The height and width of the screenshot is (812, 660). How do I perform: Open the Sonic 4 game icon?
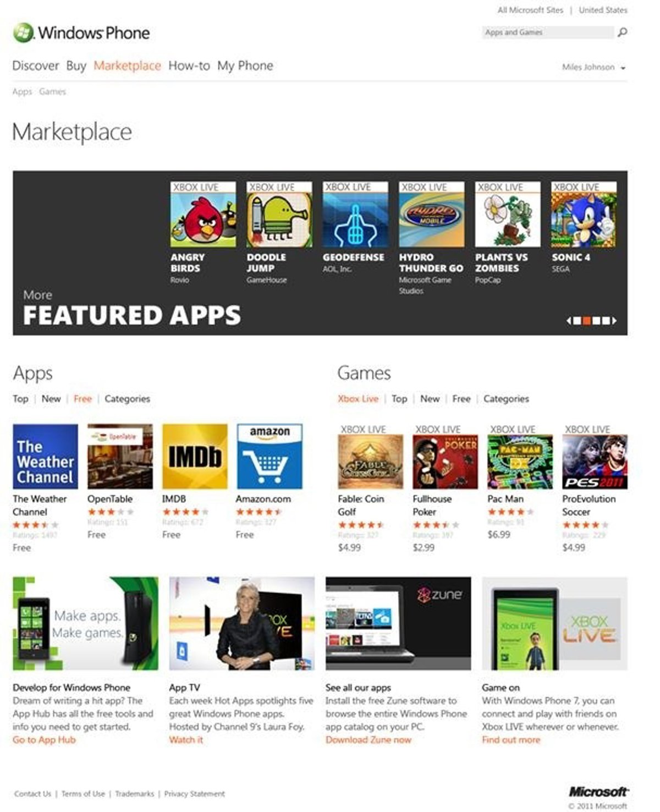coord(584,215)
